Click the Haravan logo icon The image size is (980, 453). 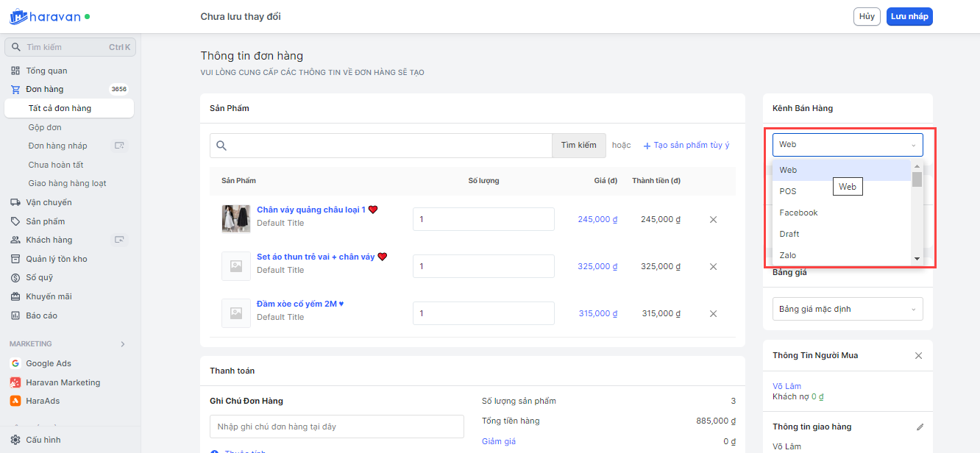pos(18,16)
